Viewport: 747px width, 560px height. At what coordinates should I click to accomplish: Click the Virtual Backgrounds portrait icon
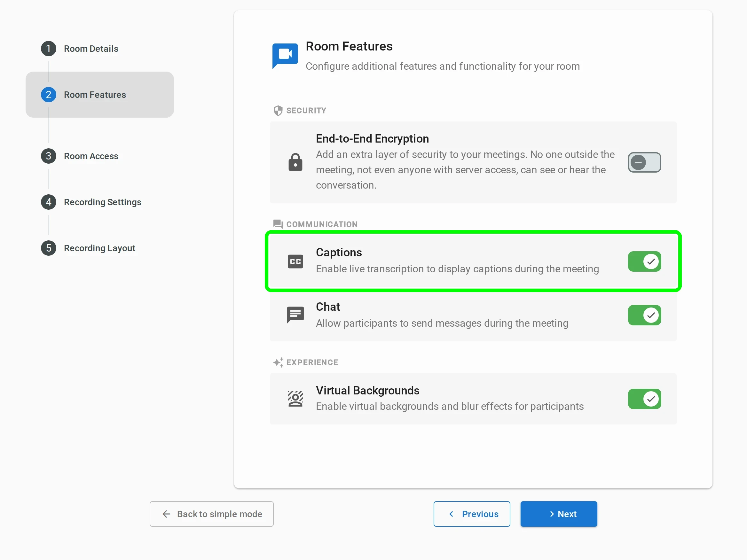coord(295,399)
